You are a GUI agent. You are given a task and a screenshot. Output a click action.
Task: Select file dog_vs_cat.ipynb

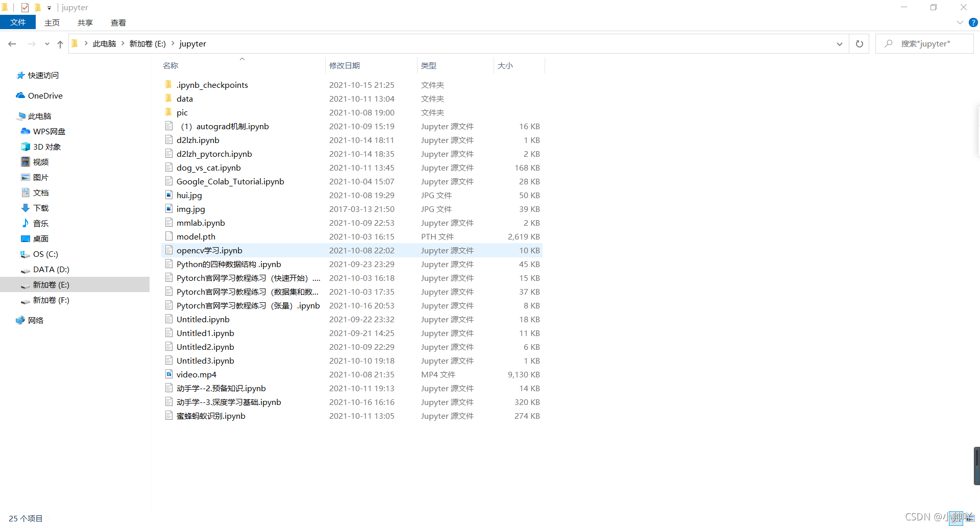coord(208,168)
